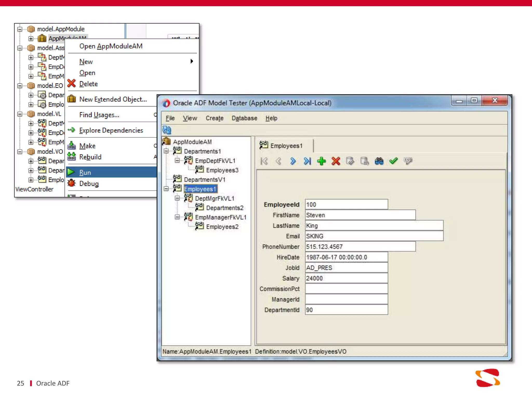Click the AppModuleAM suitcase icon in tester
Screen dimensions: 532x399
coord(166,141)
